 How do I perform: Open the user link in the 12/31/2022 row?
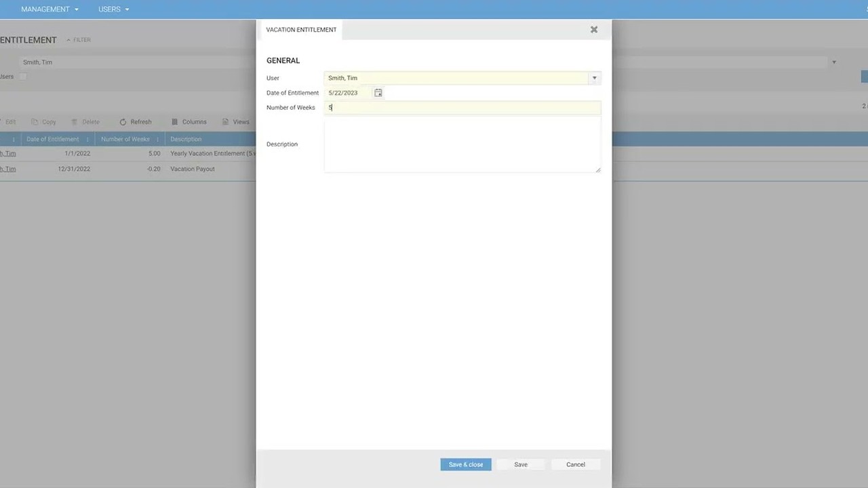pyautogui.click(x=7, y=169)
